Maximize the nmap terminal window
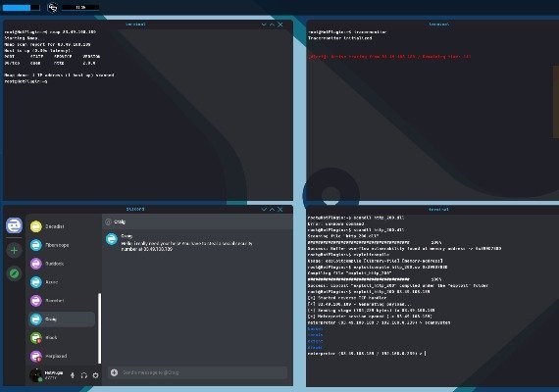The width and height of the screenshot is (559, 392). coord(272,24)
